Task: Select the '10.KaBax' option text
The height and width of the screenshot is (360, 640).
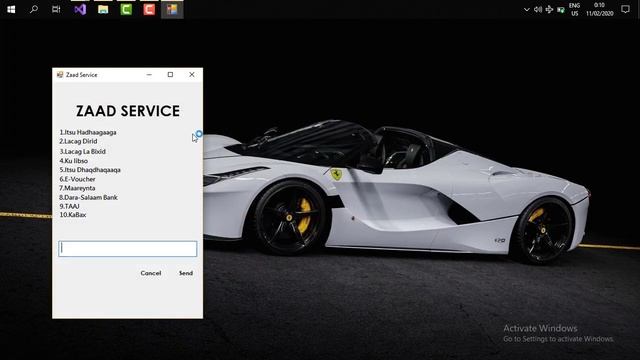Action: tap(73, 215)
